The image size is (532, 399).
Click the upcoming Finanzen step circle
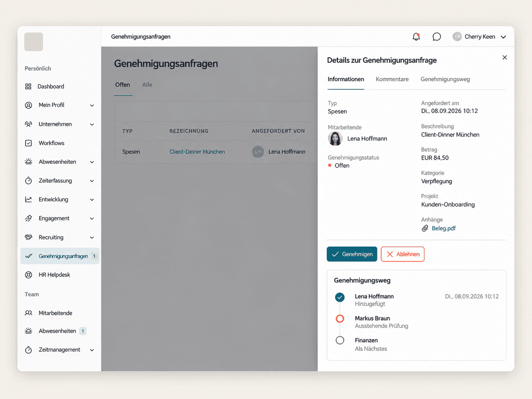tap(340, 340)
